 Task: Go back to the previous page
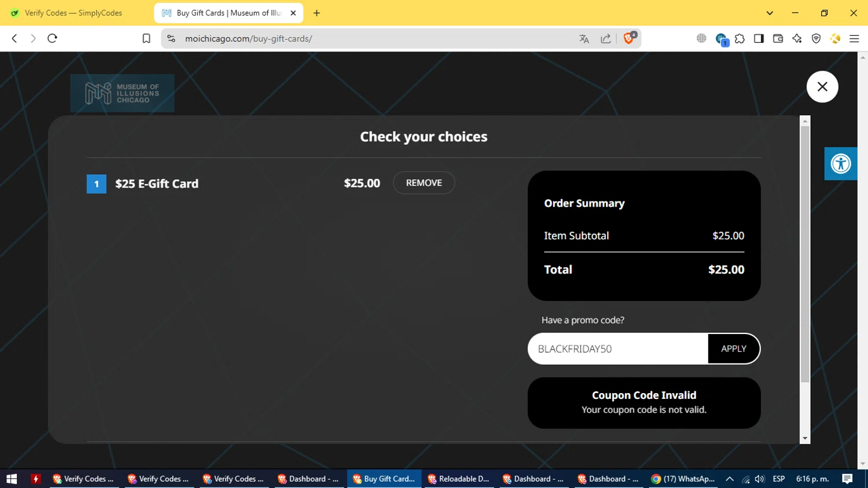pyautogui.click(x=14, y=38)
